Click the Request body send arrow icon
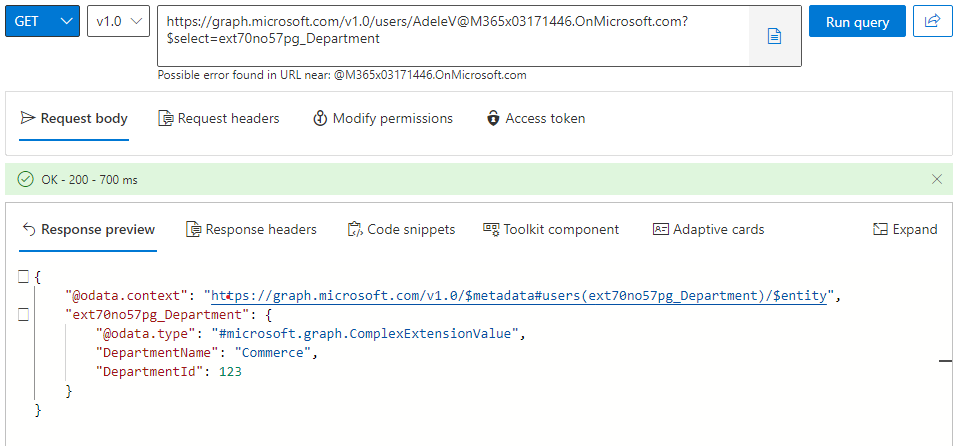The width and height of the screenshot is (959, 446). coord(27,117)
